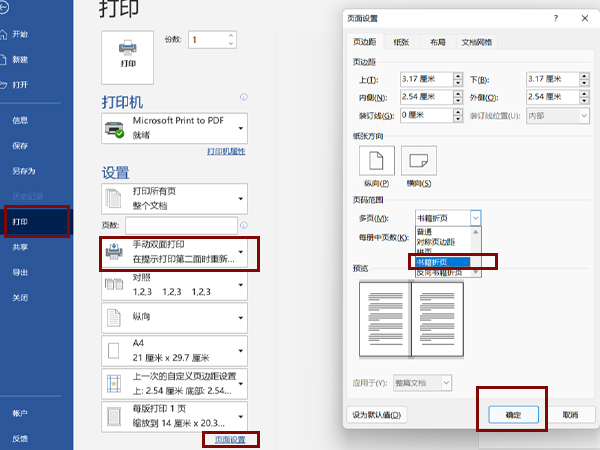Expand the A4 paper size dropdown
This screenshot has width=600, height=450.
tap(175, 350)
